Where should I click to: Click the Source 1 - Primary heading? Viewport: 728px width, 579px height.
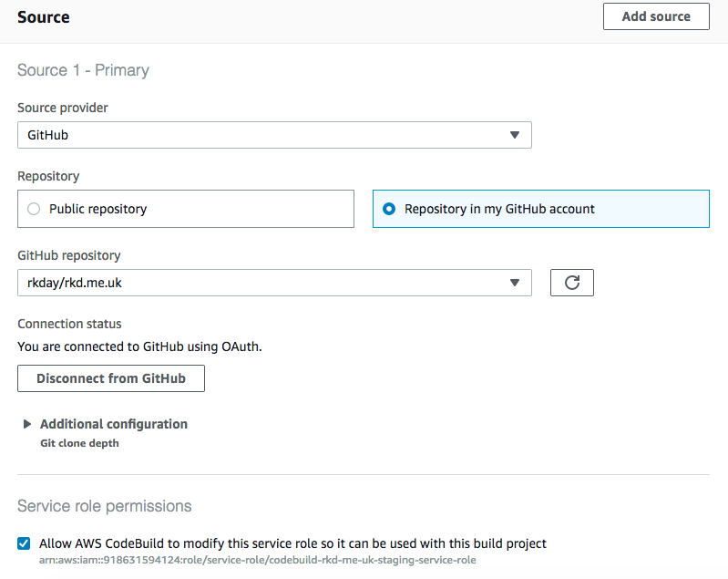pyautogui.click(x=83, y=70)
